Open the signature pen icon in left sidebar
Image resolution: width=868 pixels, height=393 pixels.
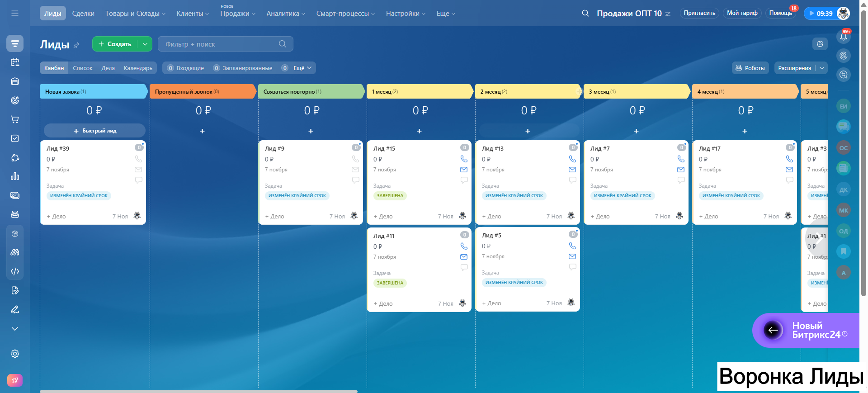pos(15,309)
